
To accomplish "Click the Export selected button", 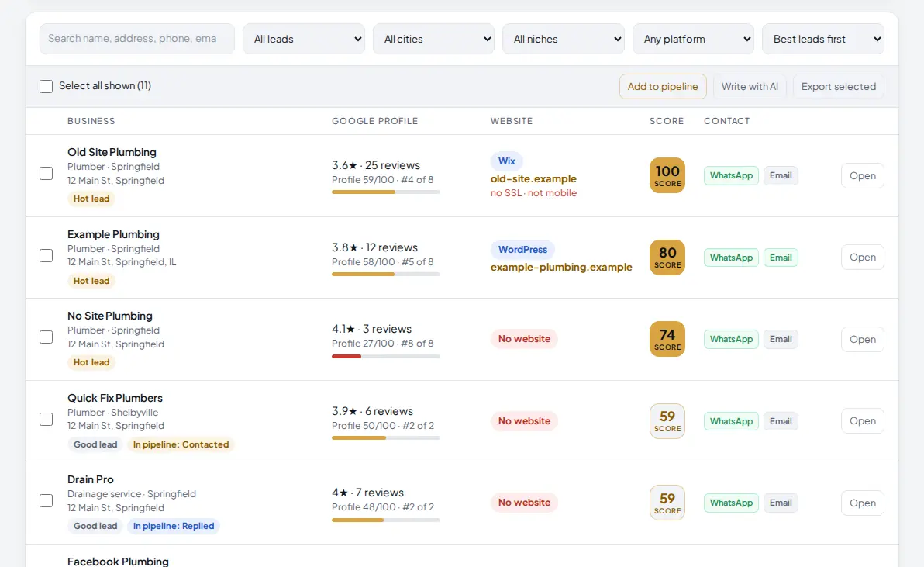I will tap(839, 87).
